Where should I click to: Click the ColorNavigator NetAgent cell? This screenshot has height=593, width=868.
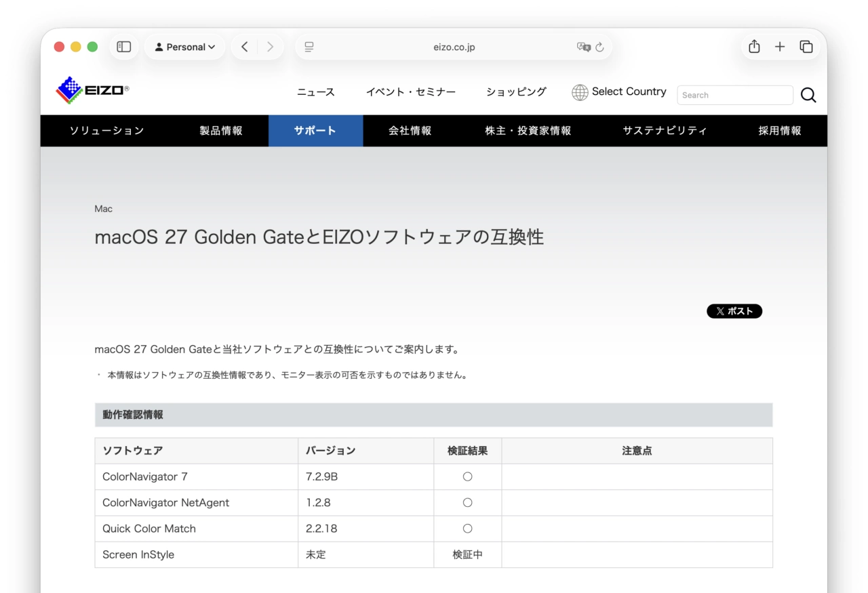pos(196,503)
